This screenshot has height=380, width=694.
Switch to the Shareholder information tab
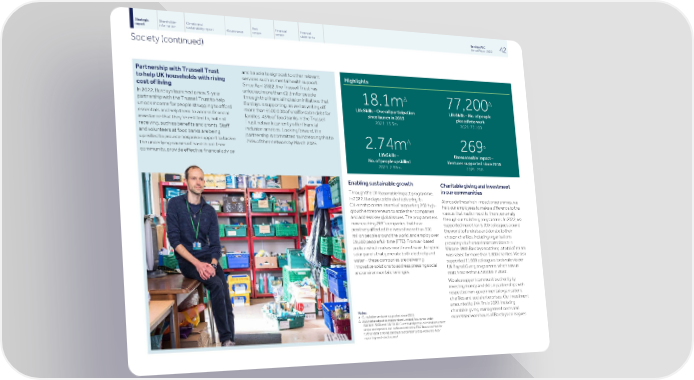pyautogui.click(x=169, y=23)
